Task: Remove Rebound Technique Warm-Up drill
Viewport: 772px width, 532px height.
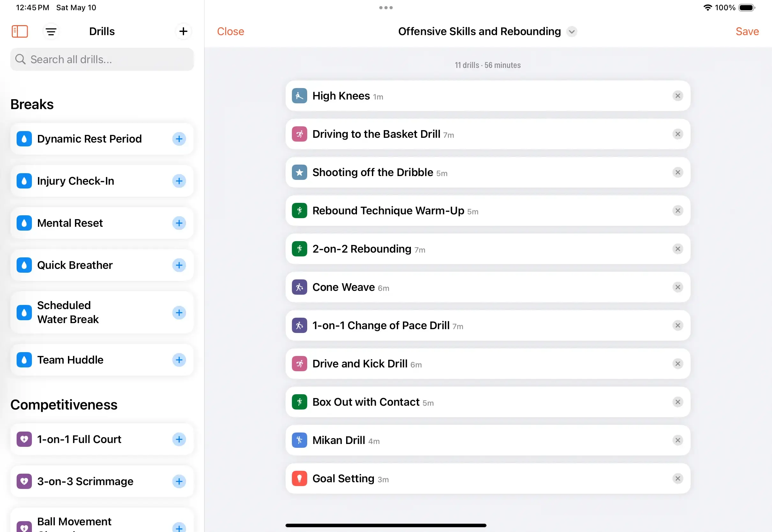Action: tap(678, 211)
